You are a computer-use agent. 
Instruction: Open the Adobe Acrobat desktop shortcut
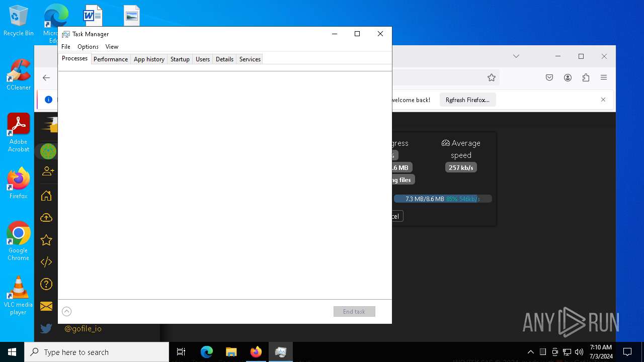pyautogui.click(x=19, y=133)
